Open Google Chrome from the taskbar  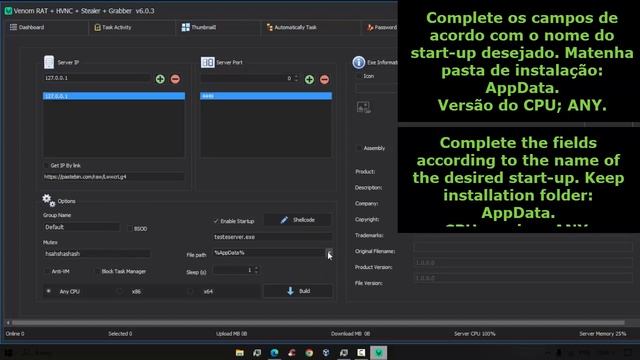[x=309, y=353]
